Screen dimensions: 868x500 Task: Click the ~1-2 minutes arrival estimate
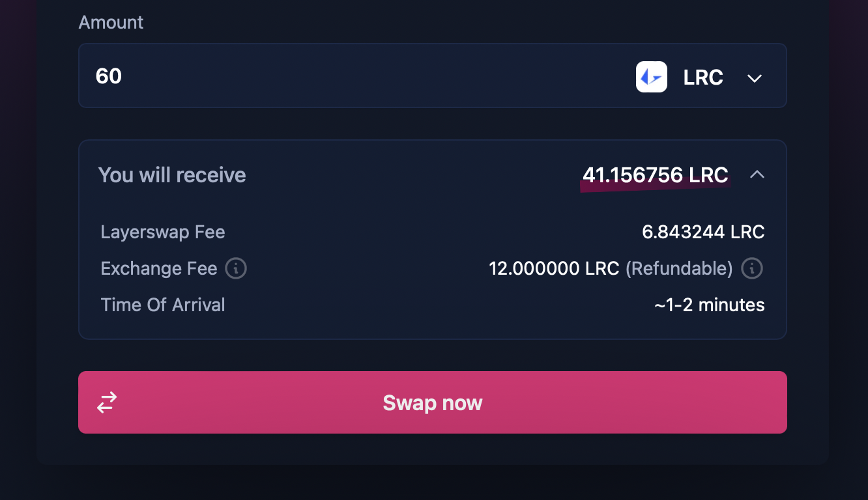[709, 305]
